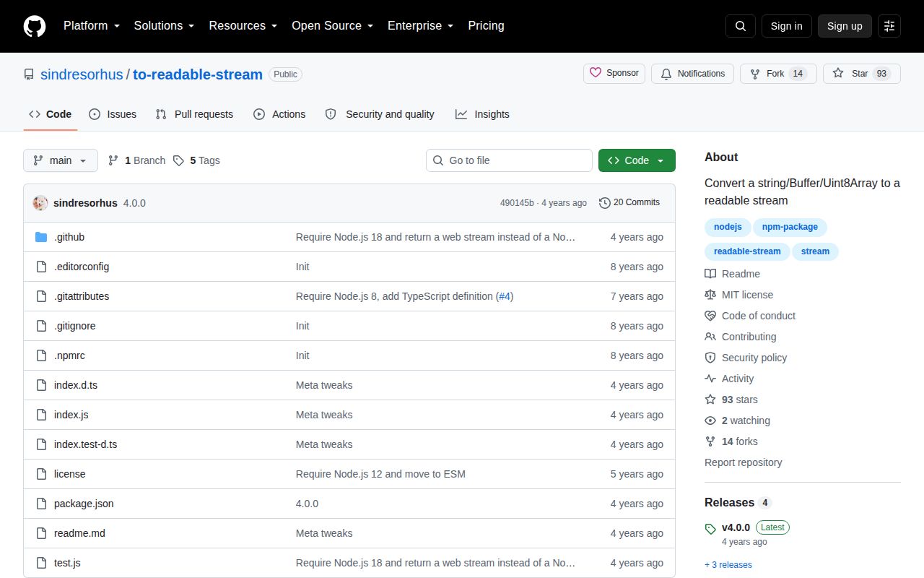View the 20 Commits history
The image size is (924, 578).
point(629,203)
